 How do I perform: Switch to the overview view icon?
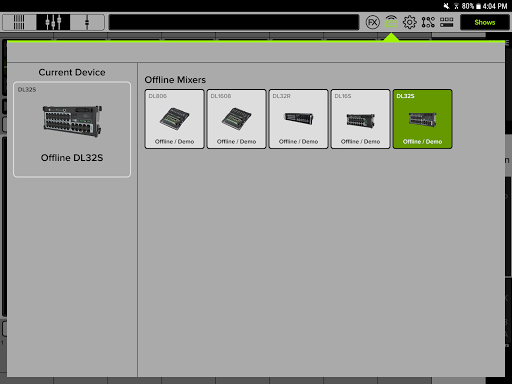coord(19,22)
